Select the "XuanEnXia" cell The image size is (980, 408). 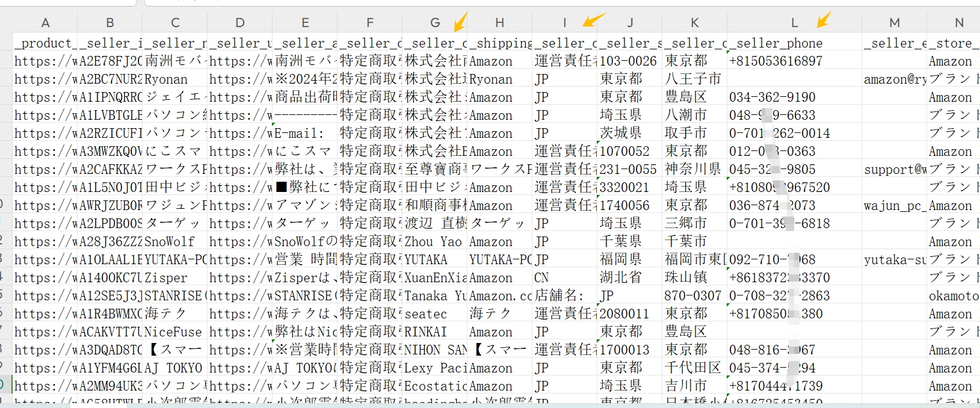click(x=435, y=277)
